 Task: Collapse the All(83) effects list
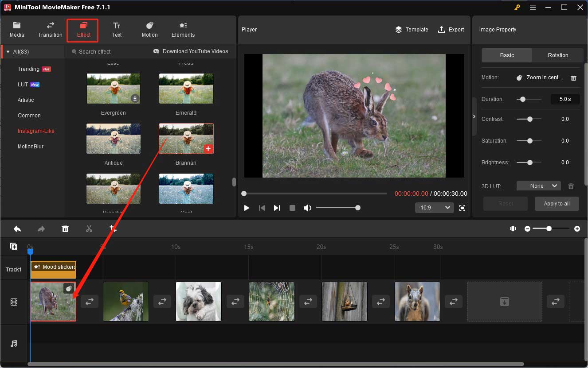pyautogui.click(x=8, y=51)
